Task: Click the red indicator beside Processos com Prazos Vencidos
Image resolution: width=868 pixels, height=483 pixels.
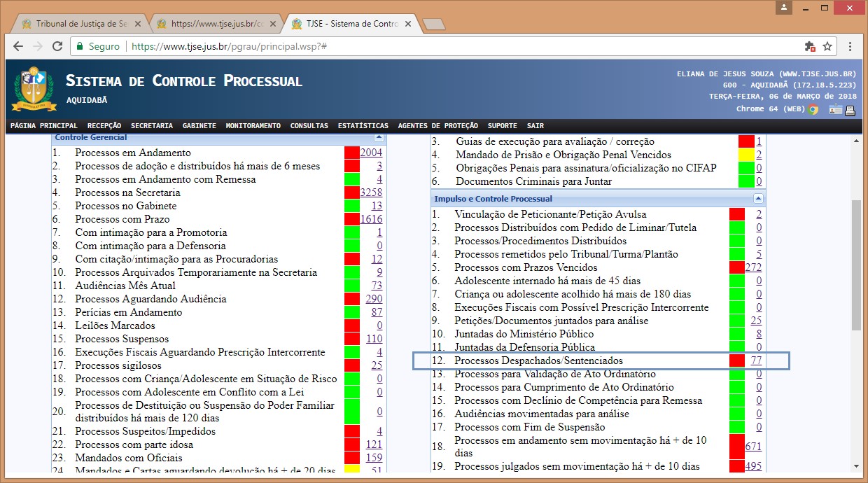Action: [736, 267]
